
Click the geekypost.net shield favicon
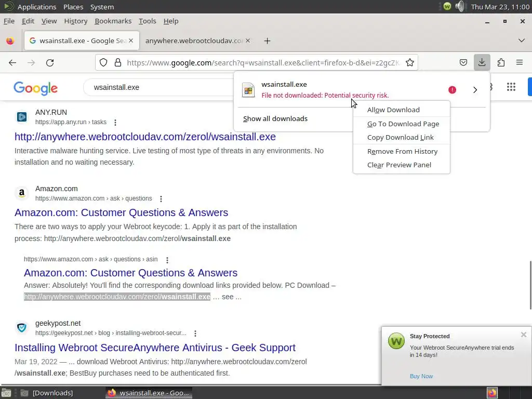pos(22,328)
